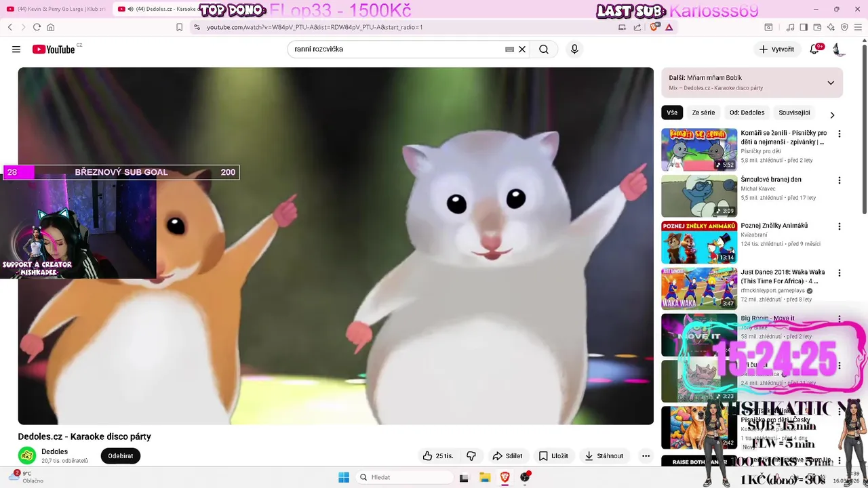Like the video showing 25 tis.
Screen dimensions: 868x488
[x=438, y=456]
